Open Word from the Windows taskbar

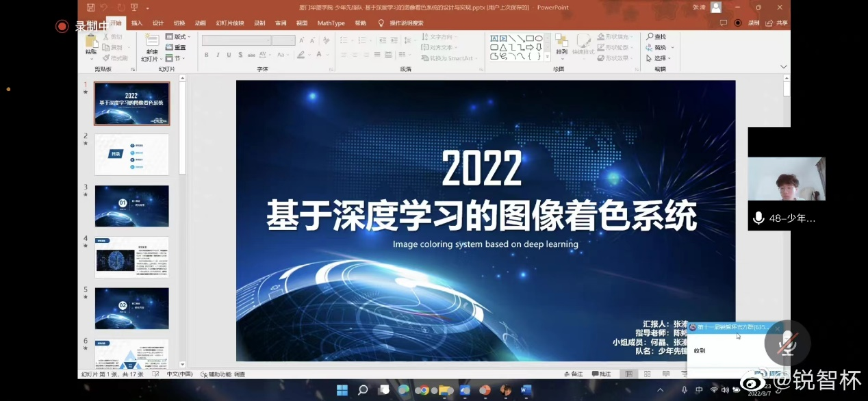point(526,390)
